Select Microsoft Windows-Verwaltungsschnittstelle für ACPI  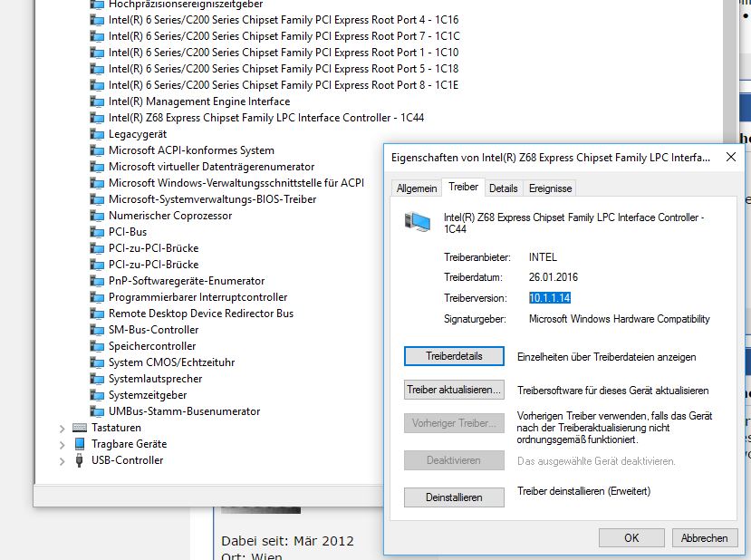click(x=236, y=183)
